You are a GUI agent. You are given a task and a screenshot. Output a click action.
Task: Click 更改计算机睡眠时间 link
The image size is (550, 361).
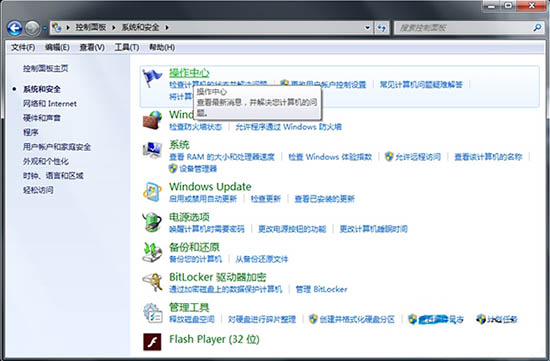pos(373,229)
